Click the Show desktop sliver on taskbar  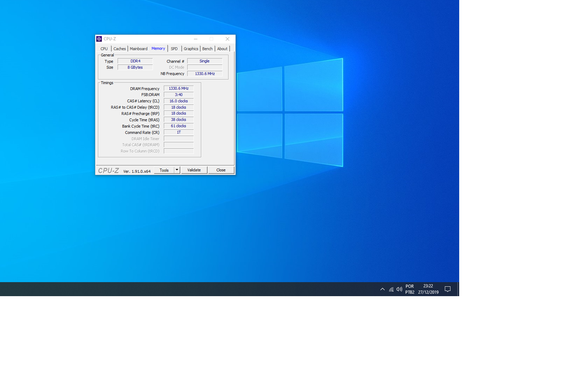pyautogui.click(x=458, y=289)
